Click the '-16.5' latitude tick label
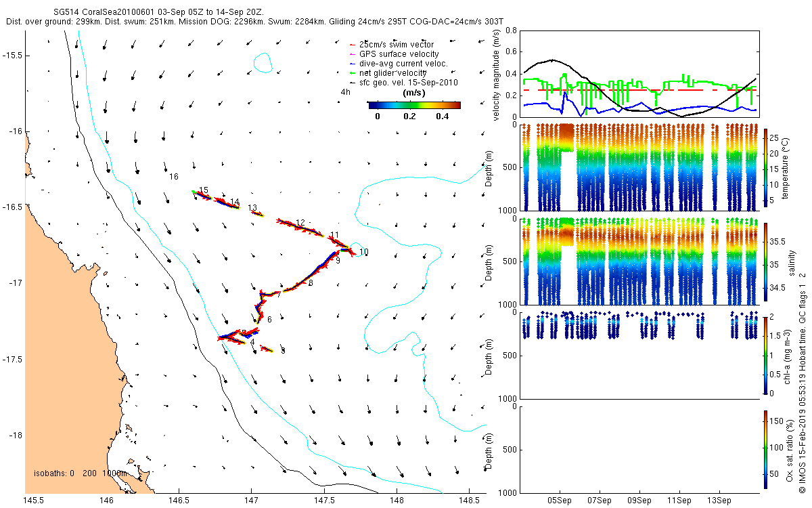This screenshot has width=812, height=508. coord(13,207)
